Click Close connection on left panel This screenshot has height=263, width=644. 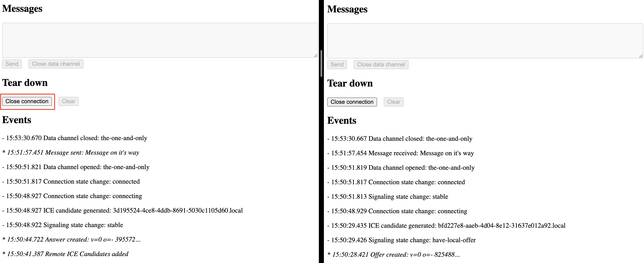coord(27,101)
